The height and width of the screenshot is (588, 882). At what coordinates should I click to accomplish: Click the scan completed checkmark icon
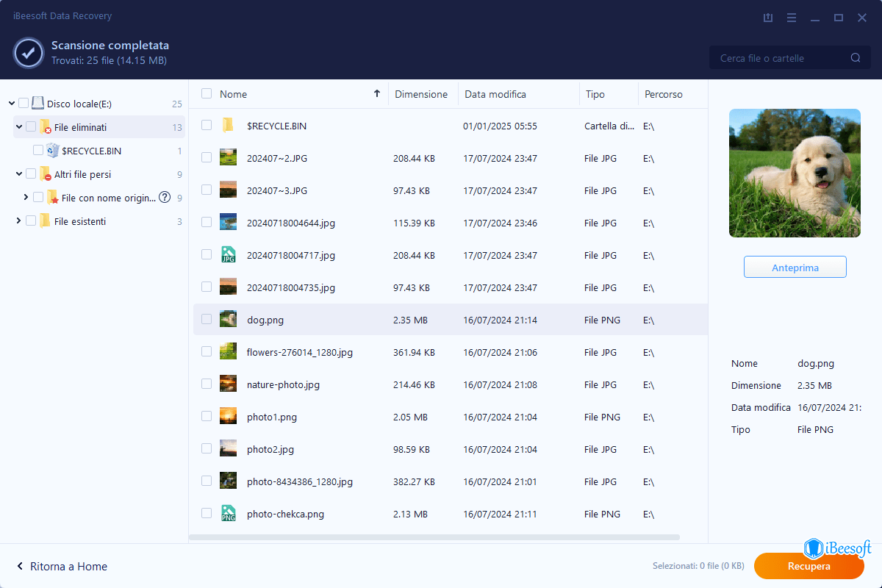tap(28, 52)
